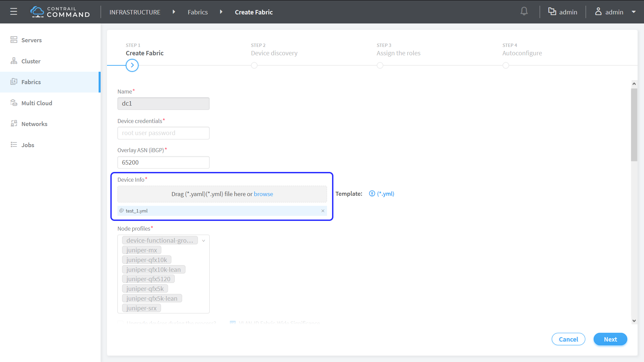This screenshot has height=362, width=644.
Task: Toggle VLAN-ID Fabric-Wide Significance checkbox
Action: pos(232,323)
